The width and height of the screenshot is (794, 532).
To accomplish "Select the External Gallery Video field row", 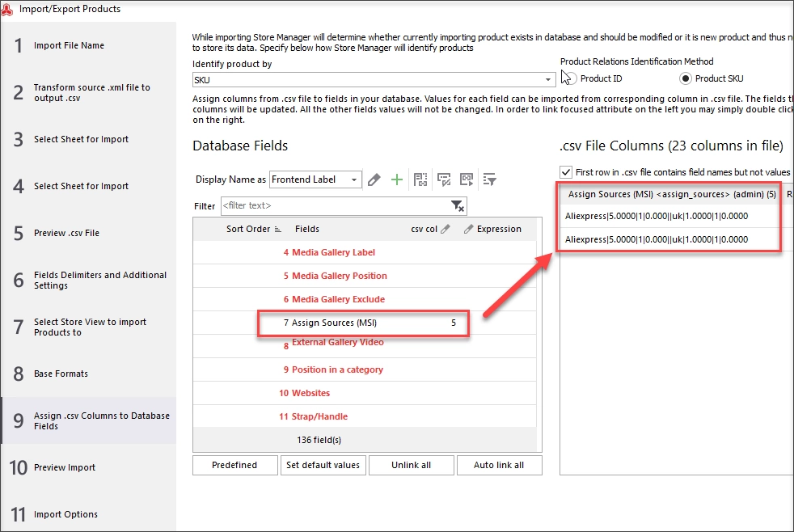I will tap(365, 346).
